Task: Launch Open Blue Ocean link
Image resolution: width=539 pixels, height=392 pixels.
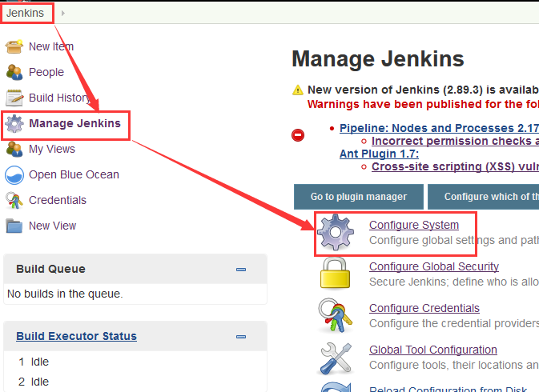Action: (x=74, y=174)
